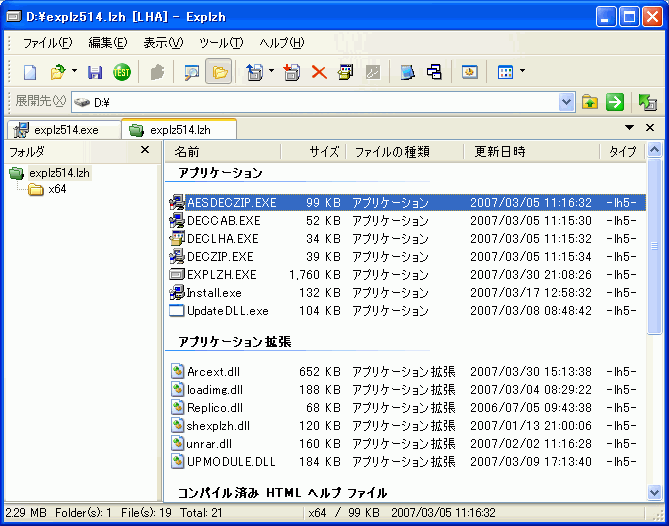Sort by 更新日時 column header
The width and height of the screenshot is (669, 526).
[532, 151]
